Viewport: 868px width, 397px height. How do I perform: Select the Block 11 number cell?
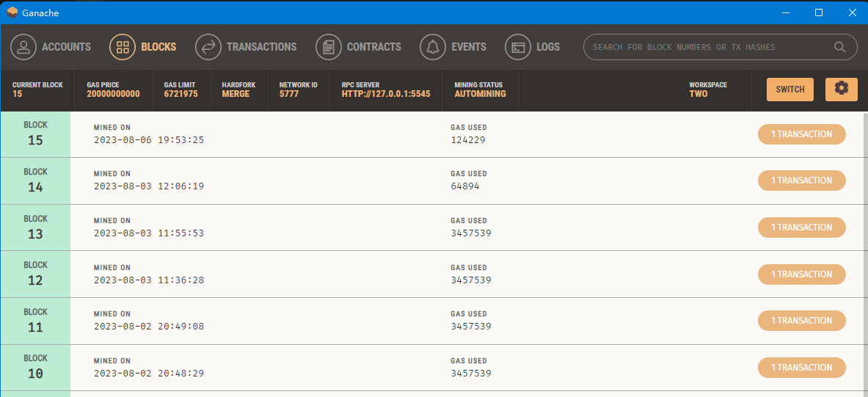(x=35, y=321)
